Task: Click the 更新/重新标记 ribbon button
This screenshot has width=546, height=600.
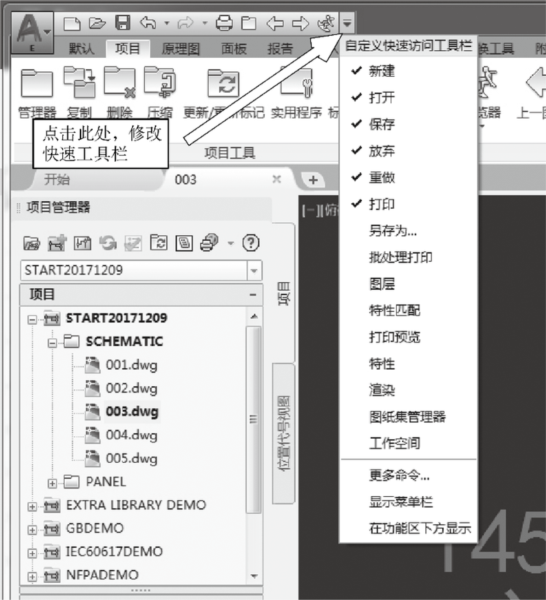Action: click(x=224, y=92)
